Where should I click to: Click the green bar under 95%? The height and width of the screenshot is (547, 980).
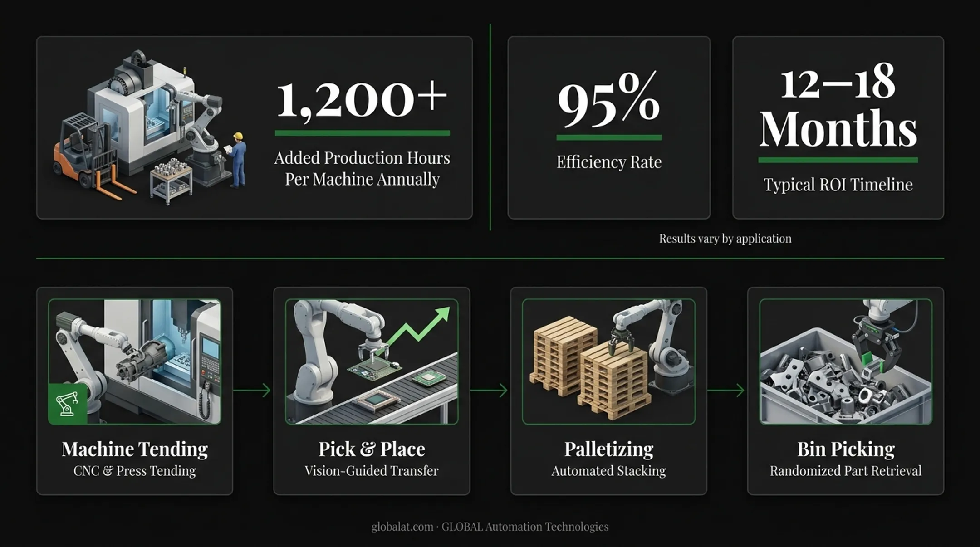(609, 137)
